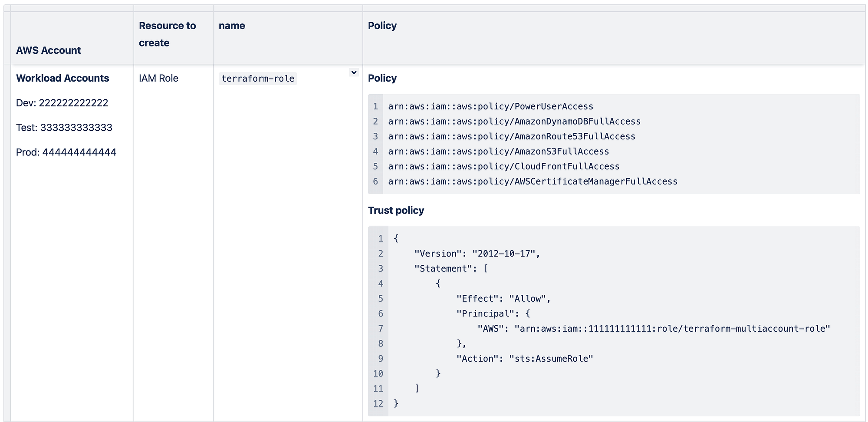Image resolution: width=868 pixels, height=422 pixels.
Task: Select the AmazonS3FullAccess policy ARN line
Action: (498, 152)
